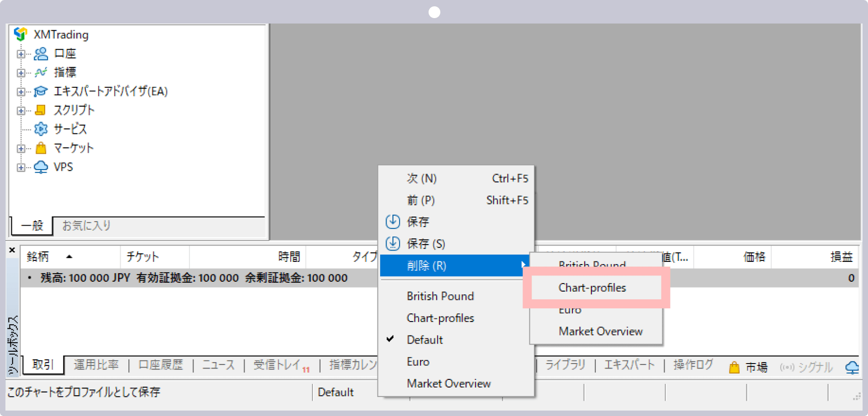
Task: Click 保存 (S) save-as menu item
Action: click(x=425, y=244)
